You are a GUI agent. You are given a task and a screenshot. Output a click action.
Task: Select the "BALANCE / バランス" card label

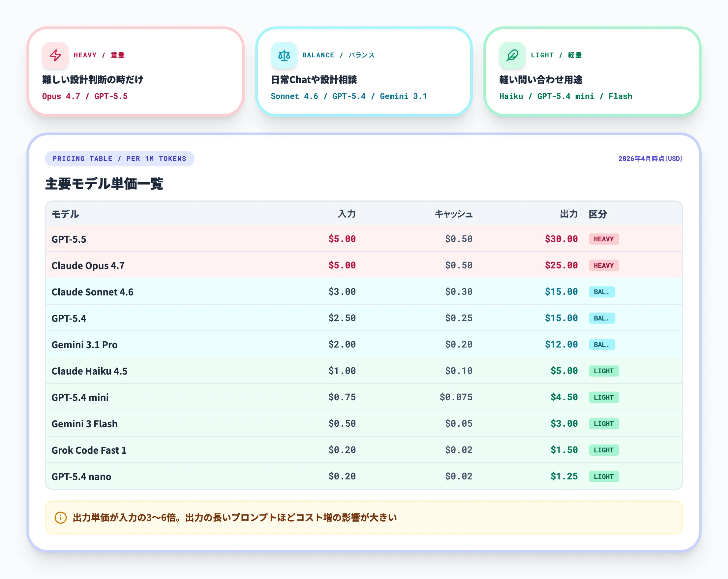pyautogui.click(x=338, y=55)
